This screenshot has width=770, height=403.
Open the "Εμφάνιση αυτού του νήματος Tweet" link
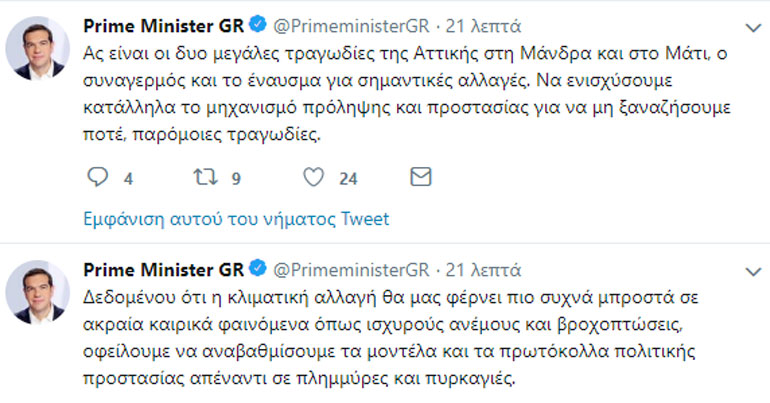[x=235, y=219]
